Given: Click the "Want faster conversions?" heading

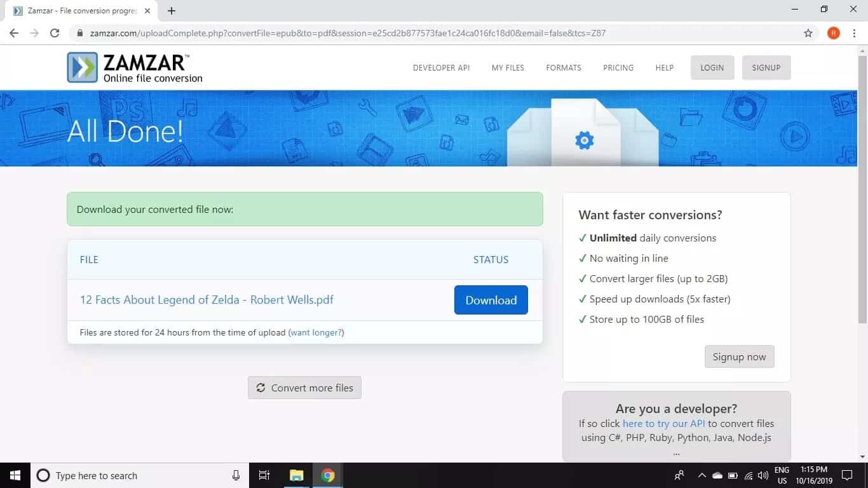Looking at the screenshot, I should point(650,215).
